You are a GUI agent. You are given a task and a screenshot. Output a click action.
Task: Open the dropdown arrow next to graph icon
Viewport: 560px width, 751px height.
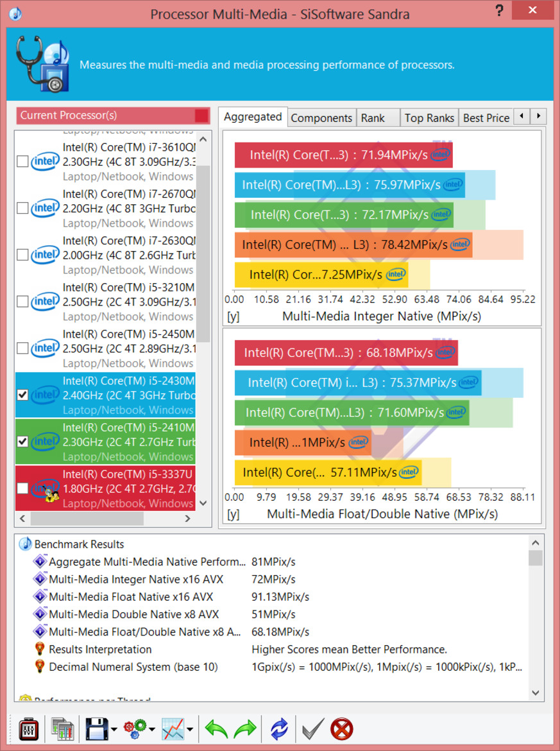190,730
